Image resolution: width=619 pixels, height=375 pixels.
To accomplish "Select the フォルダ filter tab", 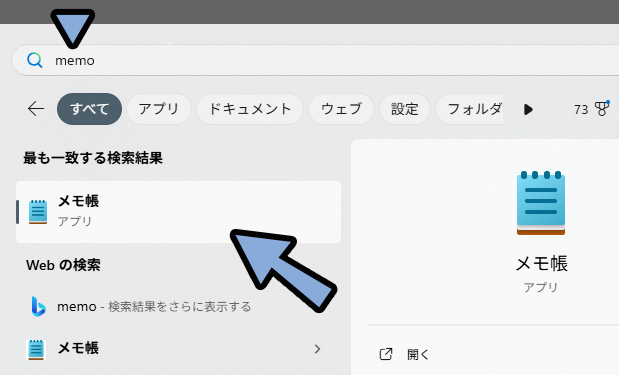I will 470,109.
